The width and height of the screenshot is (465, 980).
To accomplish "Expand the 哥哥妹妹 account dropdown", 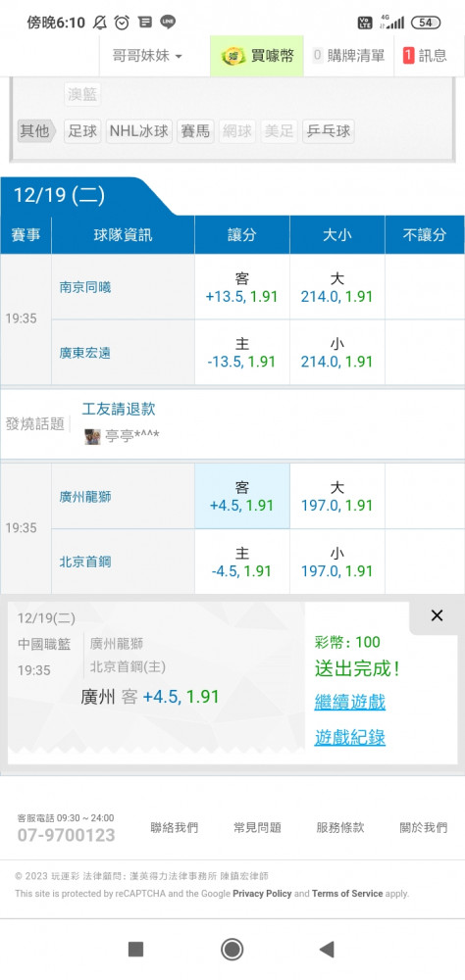I will pyautogui.click(x=147, y=56).
